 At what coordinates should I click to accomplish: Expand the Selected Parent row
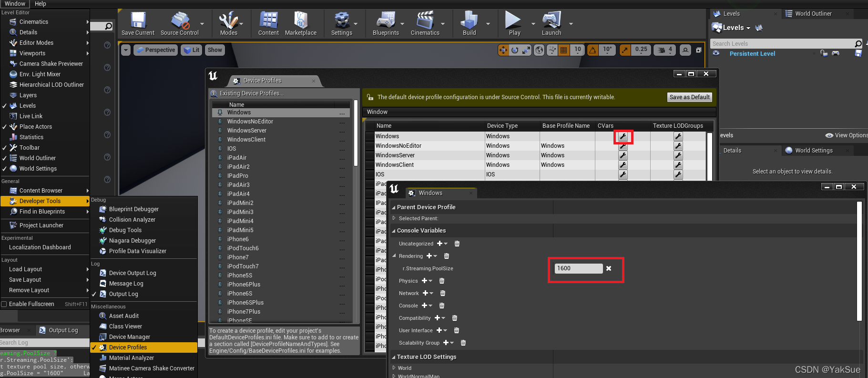(x=394, y=218)
